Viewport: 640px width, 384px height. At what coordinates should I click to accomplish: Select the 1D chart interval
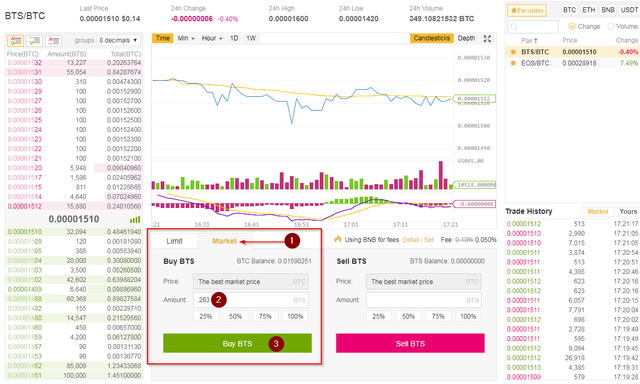point(234,38)
